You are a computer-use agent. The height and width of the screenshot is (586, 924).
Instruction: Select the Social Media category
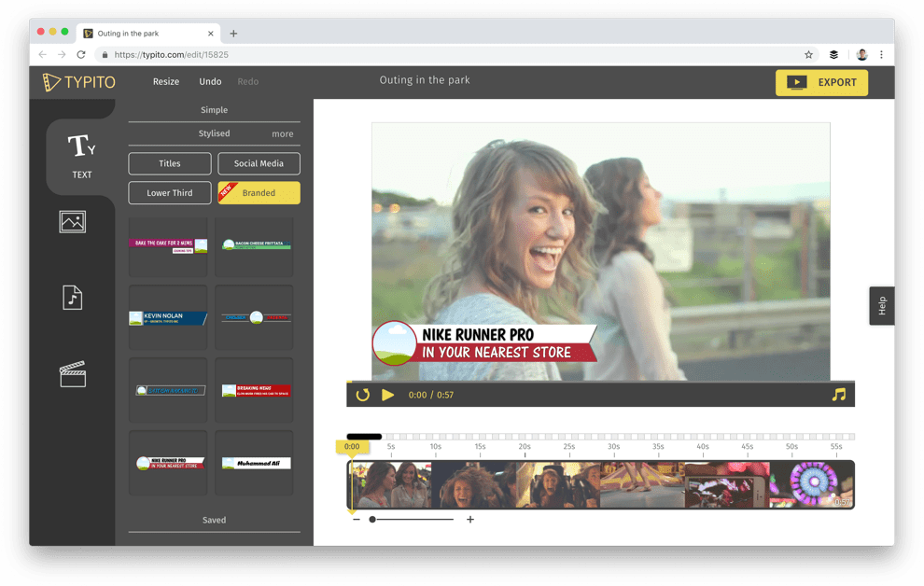[259, 163]
